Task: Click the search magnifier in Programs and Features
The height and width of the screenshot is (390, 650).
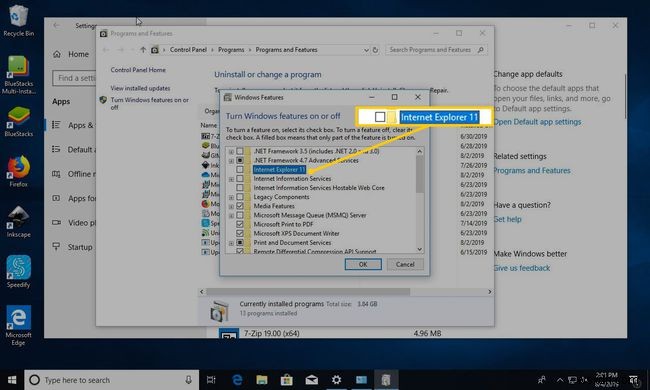Action: [x=480, y=50]
